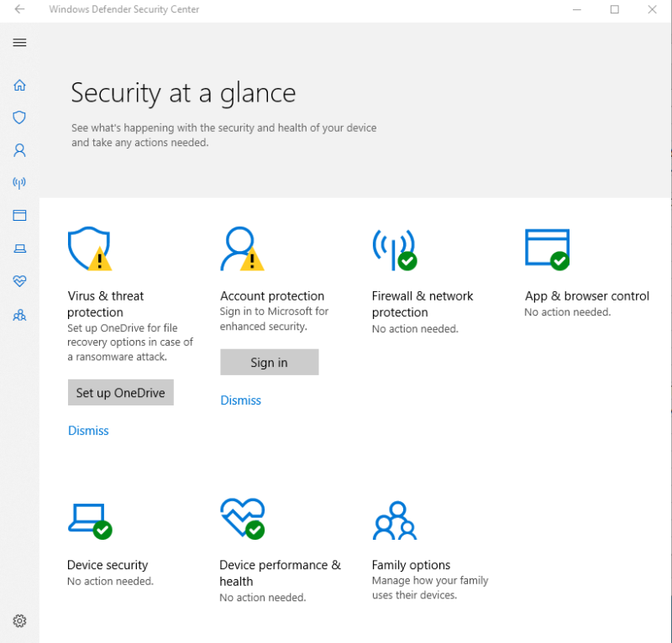The height and width of the screenshot is (643, 672).
Task: Click the back arrow in the title bar
Action: click(x=19, y=9)
